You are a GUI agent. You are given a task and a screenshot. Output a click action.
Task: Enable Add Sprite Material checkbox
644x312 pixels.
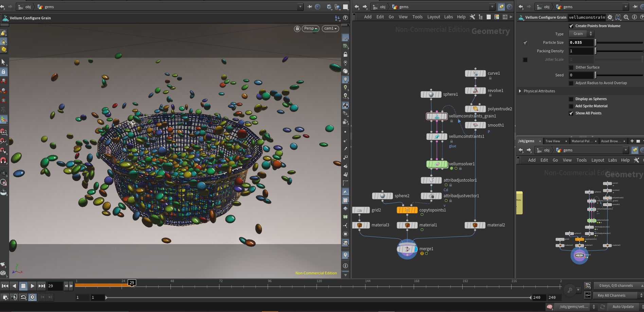(x=571, y=106)
